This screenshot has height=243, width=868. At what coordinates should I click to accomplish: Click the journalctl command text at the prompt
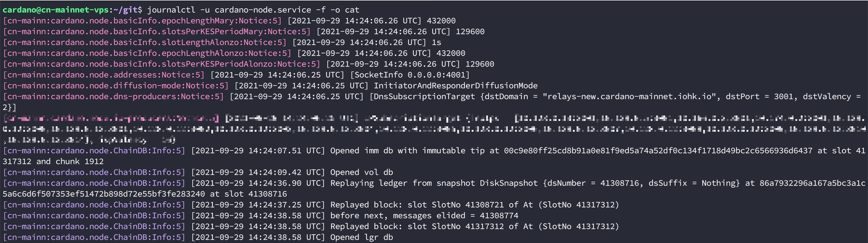pyautogui.click(x=253, y=10)
